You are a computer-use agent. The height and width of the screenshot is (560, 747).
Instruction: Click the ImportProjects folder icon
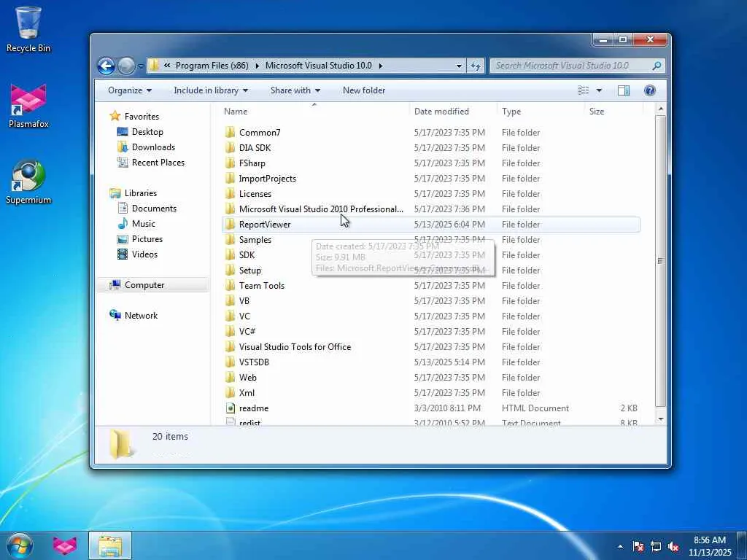tap(230, 178)
